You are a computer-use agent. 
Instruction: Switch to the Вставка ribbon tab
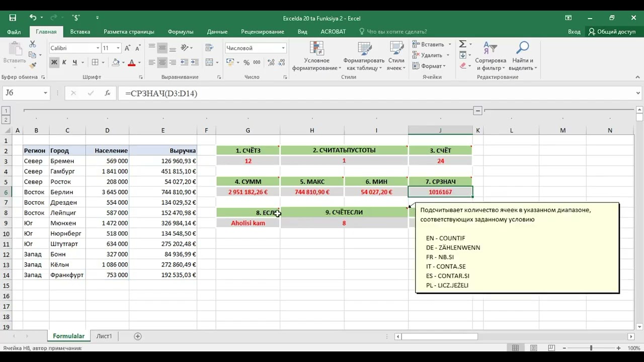(80, 31)
